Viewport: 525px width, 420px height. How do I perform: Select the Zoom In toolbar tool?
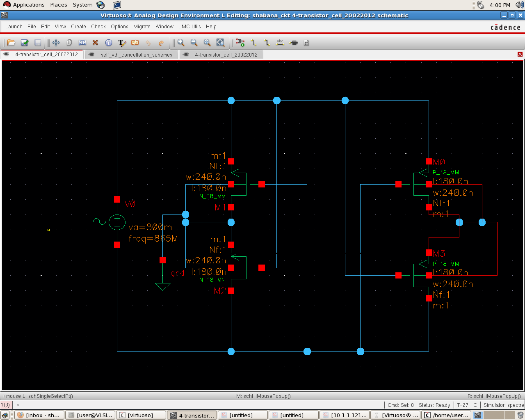[180, 43]
